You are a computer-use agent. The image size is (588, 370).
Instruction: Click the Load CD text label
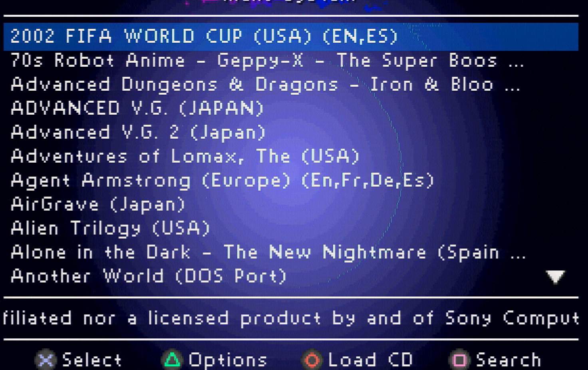pos(370,360)
